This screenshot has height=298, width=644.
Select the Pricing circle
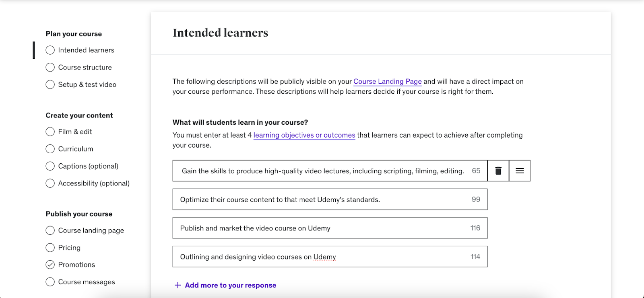click(x=50, y=248)
